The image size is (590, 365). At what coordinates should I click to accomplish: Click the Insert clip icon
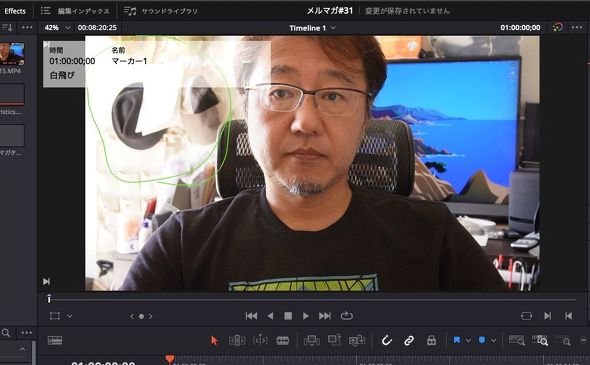[x=312, y=341]
